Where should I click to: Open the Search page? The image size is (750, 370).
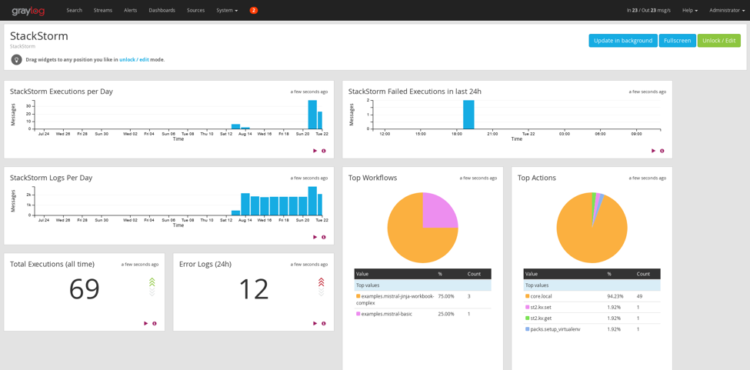(74, 10)
